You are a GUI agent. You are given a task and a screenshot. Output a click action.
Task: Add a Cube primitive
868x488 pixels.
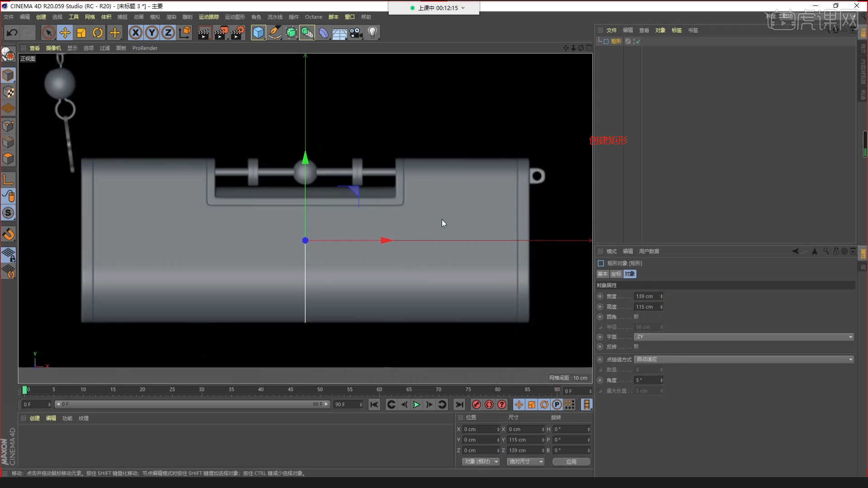pyautogui.click(x=258, y=33)
